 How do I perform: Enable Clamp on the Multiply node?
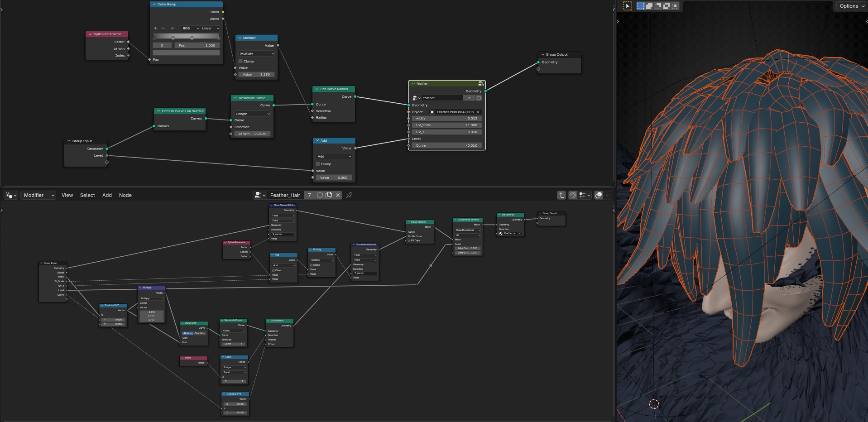click(x=241, y=61)
